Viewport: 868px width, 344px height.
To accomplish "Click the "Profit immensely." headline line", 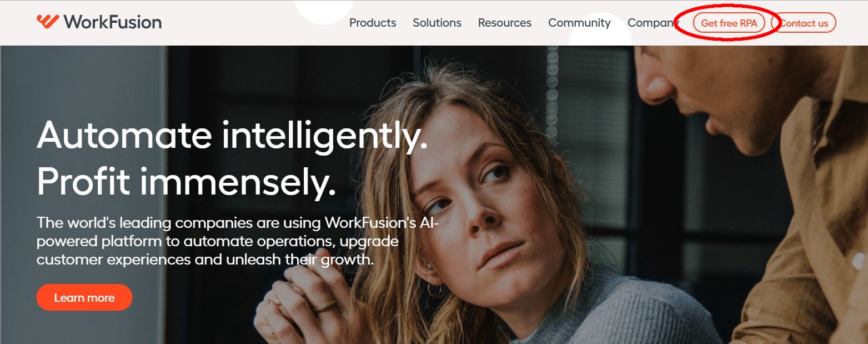I will pyautogui.click(x=187, y=181).
